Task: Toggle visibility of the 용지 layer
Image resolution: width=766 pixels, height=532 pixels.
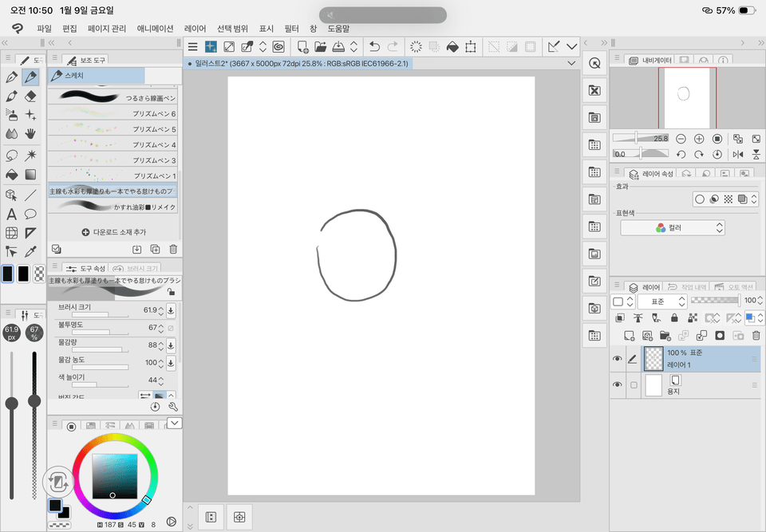Action: click(x=617, y=384)
